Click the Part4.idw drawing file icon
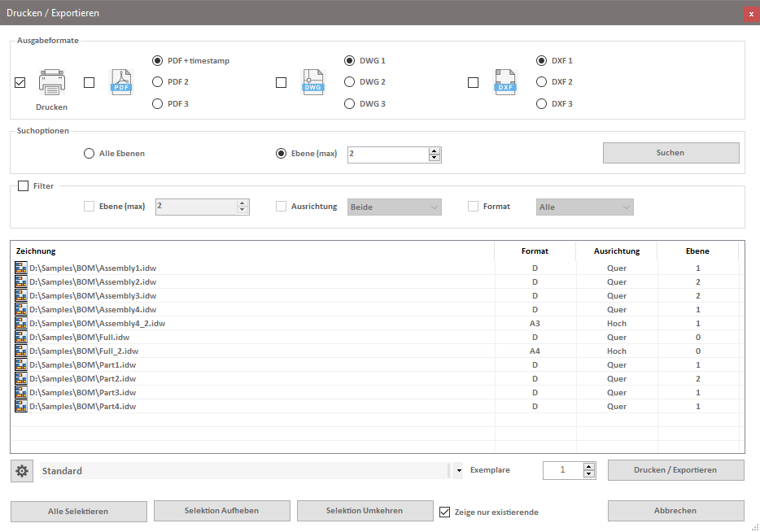This screenshot has width=760, height=532. (21, 406)
